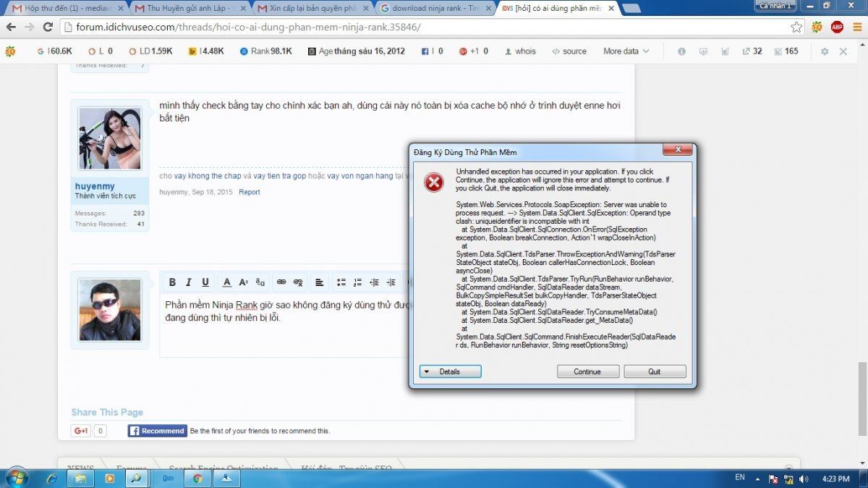Viewport: 868px width, 488px height.
Task: Click the Windows Start button
Action: click(16, 478)
